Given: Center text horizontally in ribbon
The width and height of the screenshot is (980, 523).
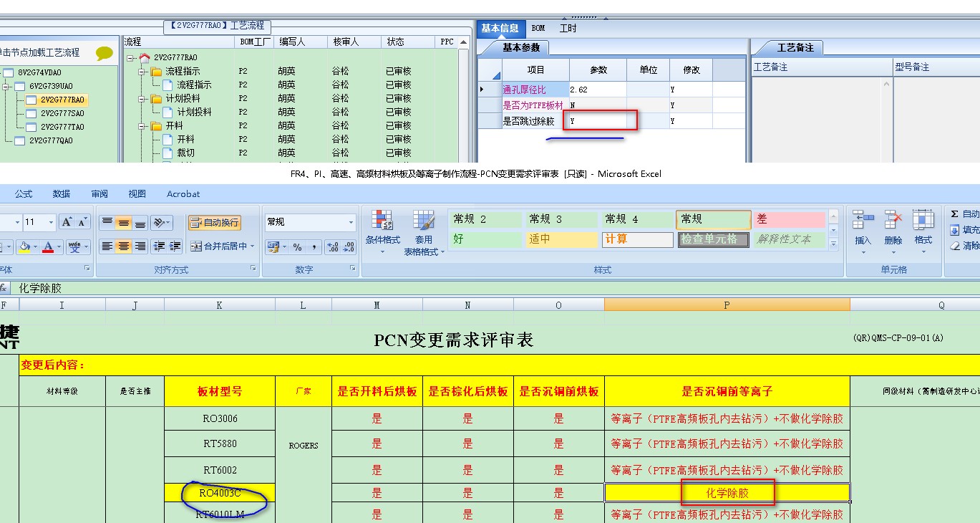Looking at the screenshot, I should coord(124,246).
